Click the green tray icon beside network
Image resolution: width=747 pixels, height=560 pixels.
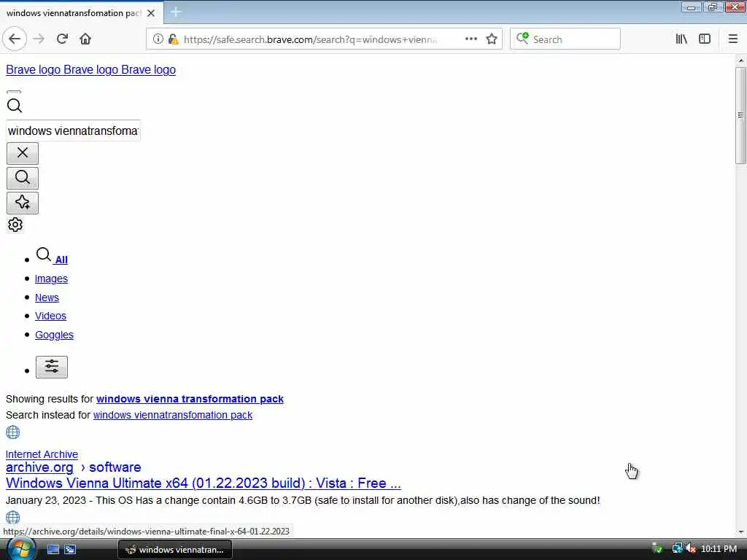coord(657,549)
